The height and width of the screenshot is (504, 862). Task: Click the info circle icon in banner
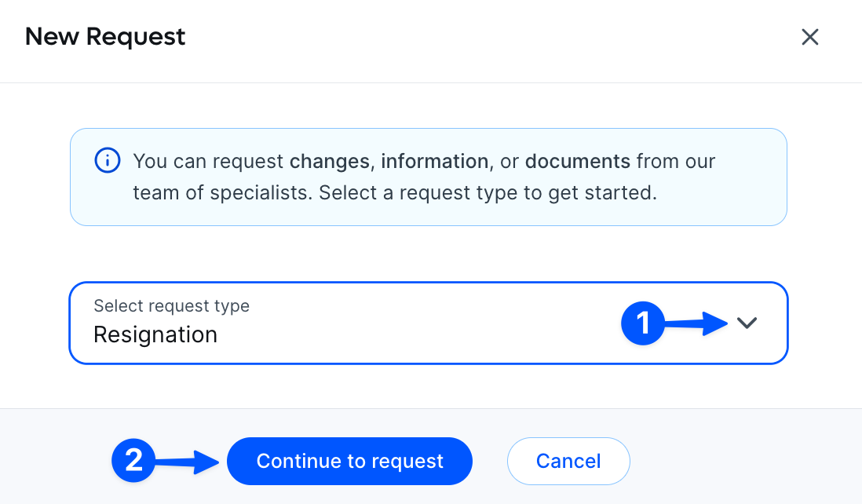108,161
